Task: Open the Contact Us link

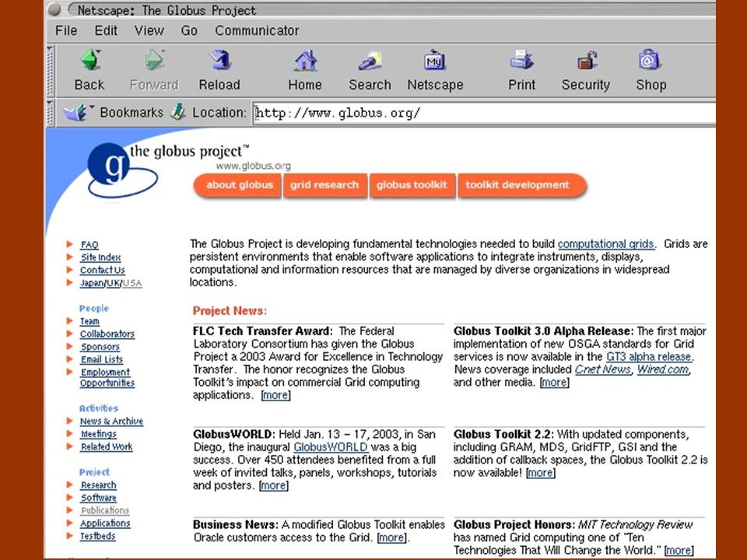Action: pyautogui.click(x=102, y=271)
